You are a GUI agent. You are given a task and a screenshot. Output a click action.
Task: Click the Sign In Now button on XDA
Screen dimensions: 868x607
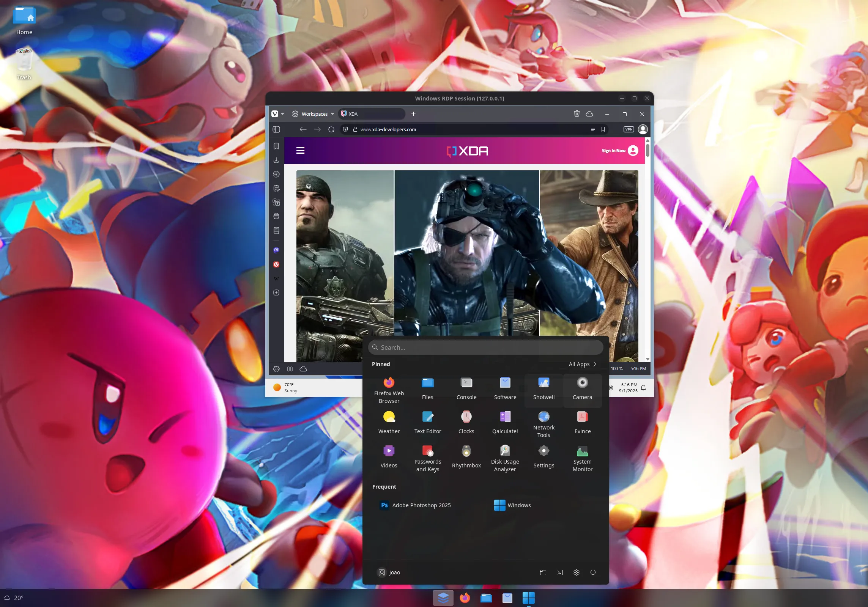613,150
